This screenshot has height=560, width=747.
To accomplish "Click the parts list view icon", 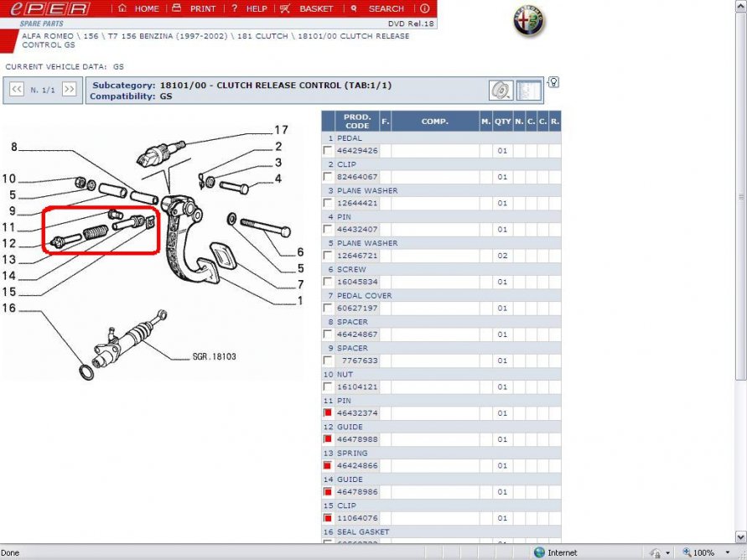I will [x=528, y=90].
